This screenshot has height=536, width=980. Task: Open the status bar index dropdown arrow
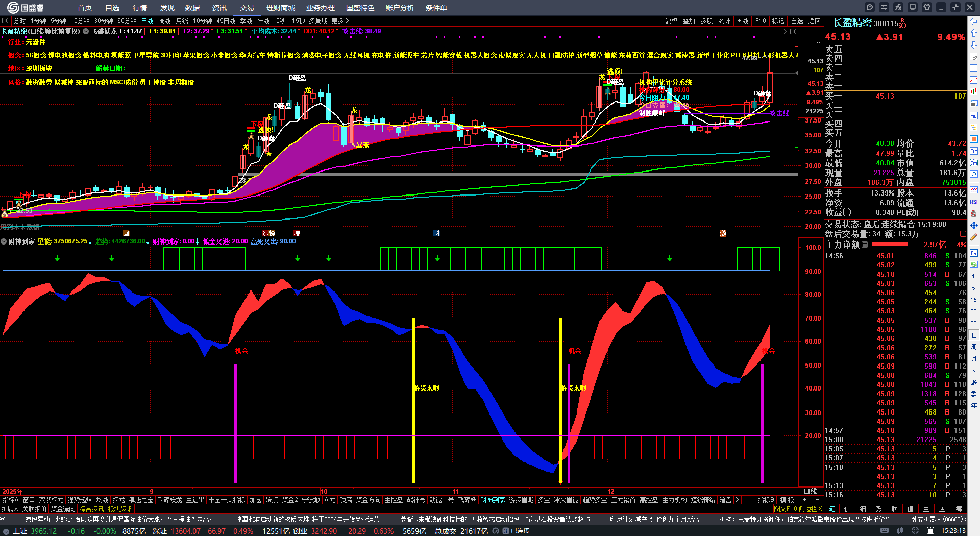(x=6, y=531)
